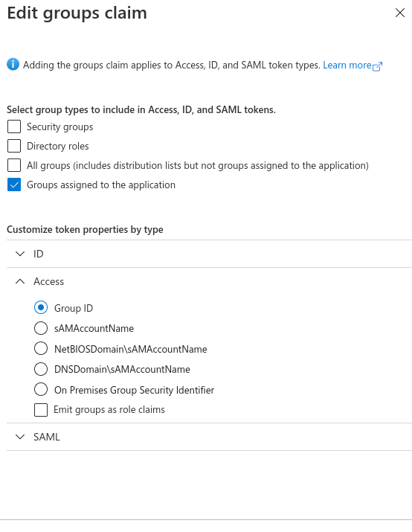Click the blue info icon
This screenshot has height=532, width=412.
pos(13,64)
